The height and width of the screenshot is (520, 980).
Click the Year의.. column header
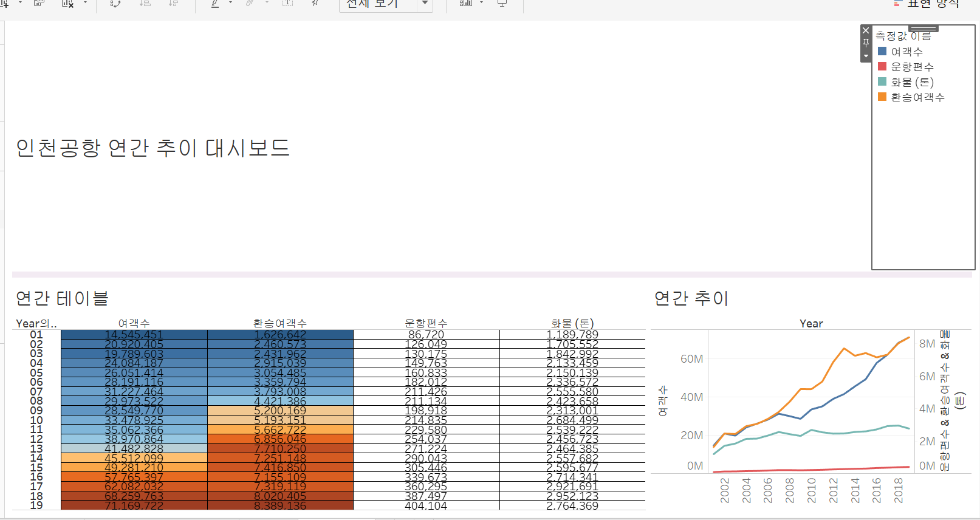(36, 324)
